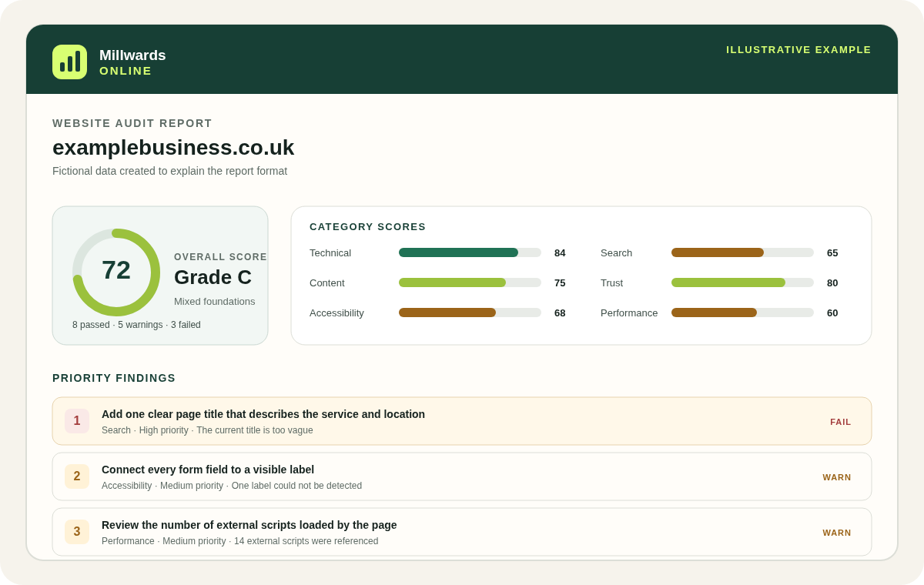Click the '14 external scripts were referenced' detail
The height and width of the screenshot is (585, 924).
[306, 541]
